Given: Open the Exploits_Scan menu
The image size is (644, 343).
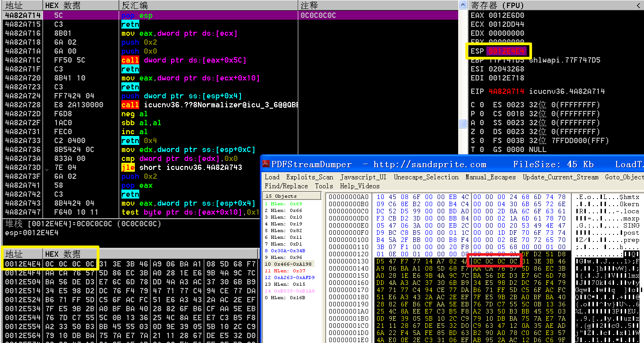Looking at the screenshot, I should [309, 177].
